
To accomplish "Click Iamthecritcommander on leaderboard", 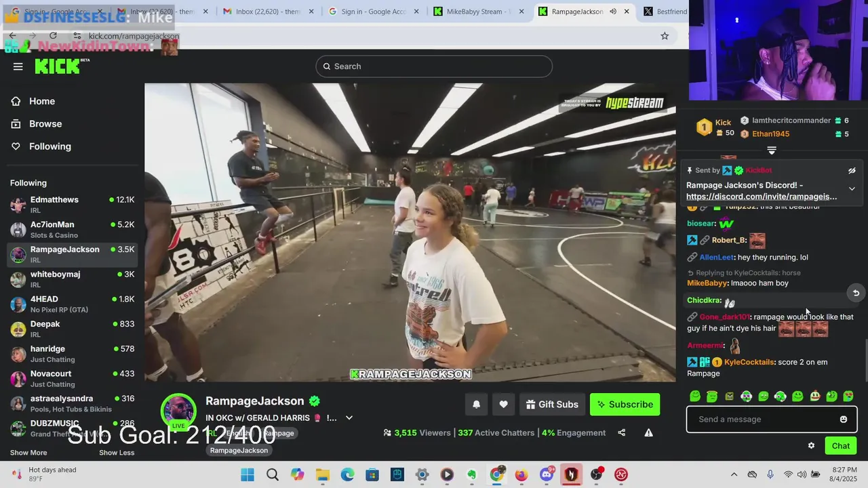I will coord(791,121).
